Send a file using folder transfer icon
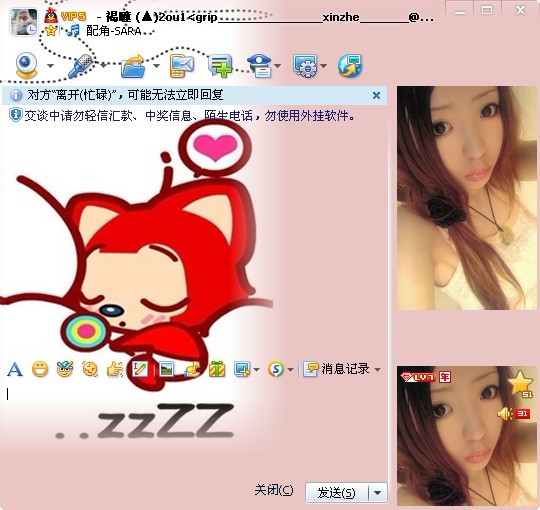 point(133,65)
